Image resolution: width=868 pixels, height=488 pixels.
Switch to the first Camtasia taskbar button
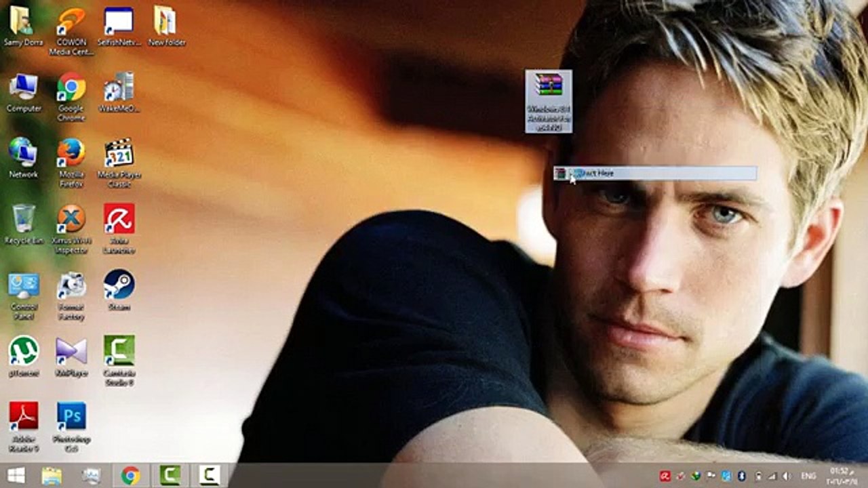pos(170,476)
